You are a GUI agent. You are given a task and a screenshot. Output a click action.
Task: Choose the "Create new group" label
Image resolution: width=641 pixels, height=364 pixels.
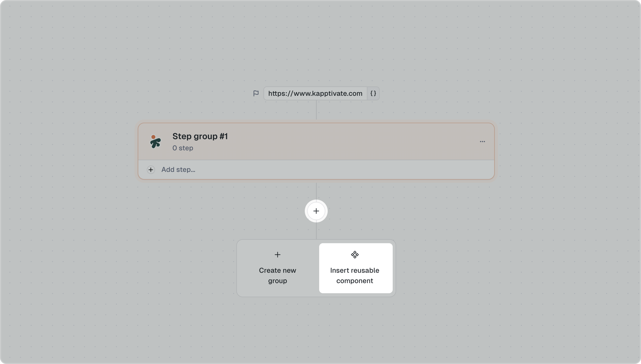(x=277, y=275)
